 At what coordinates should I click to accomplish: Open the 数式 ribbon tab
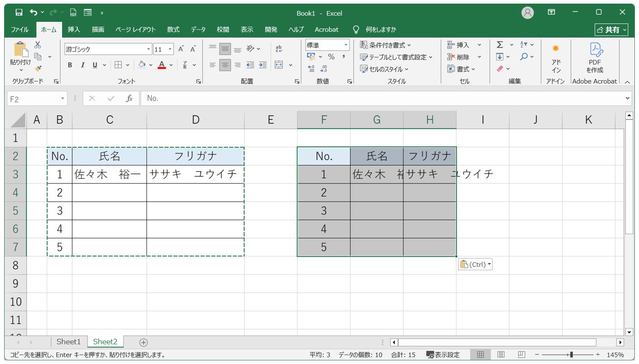pyautogui.click(x=173, y=29)
